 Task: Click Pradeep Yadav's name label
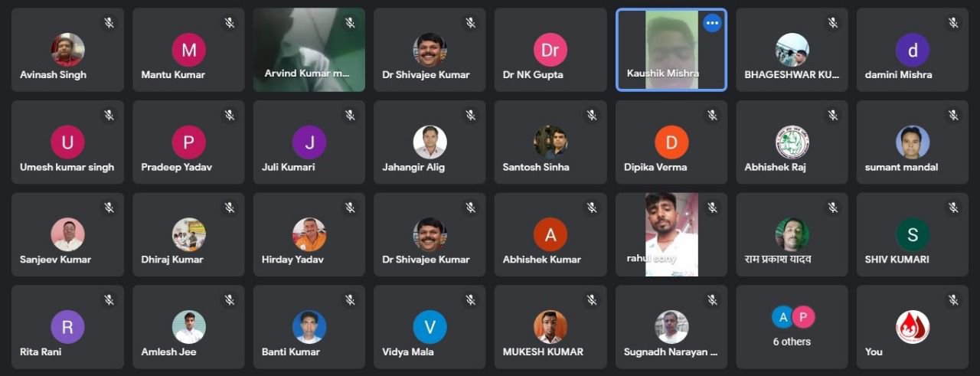pyautogui.click(x=177, y=167)
